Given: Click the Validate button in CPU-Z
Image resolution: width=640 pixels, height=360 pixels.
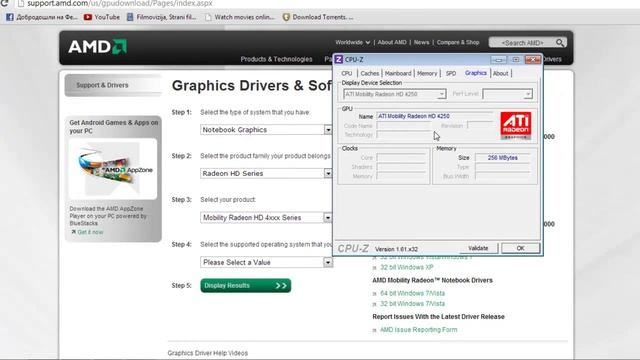Looking at the screenshot, I should [x=478, y=248].
